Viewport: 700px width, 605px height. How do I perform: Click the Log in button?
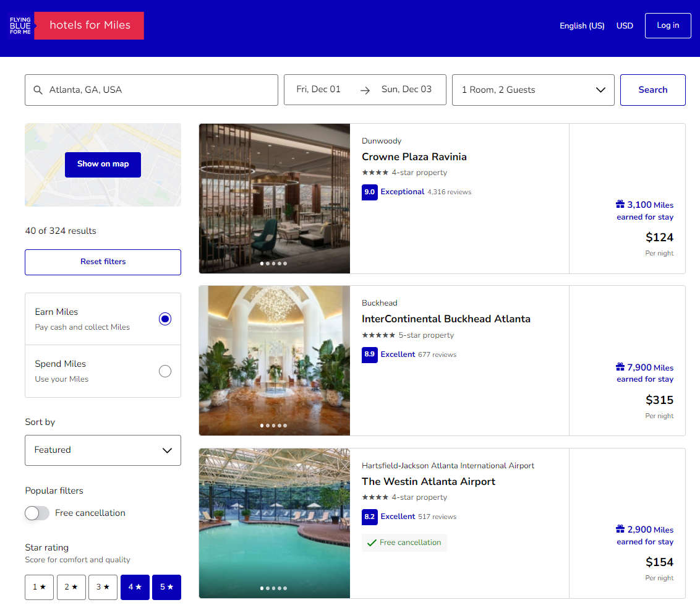pyautogui.click(x=668, y=25)
